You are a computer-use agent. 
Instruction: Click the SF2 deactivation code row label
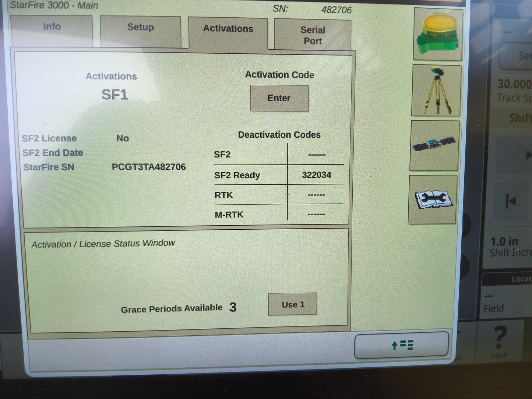pos(222,155)
